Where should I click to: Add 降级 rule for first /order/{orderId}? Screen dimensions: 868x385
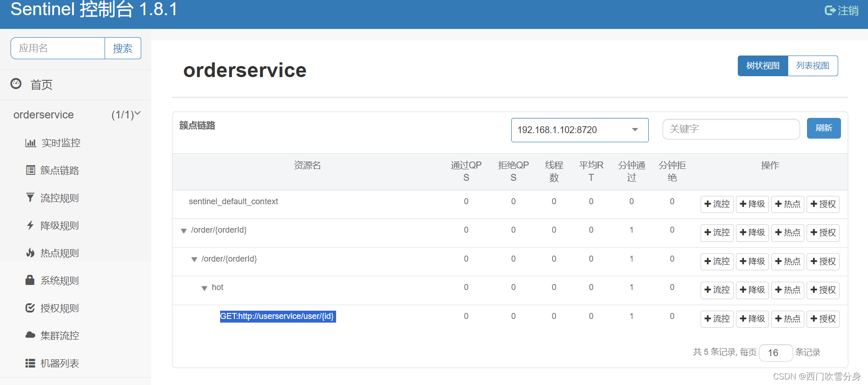point(752,233)
